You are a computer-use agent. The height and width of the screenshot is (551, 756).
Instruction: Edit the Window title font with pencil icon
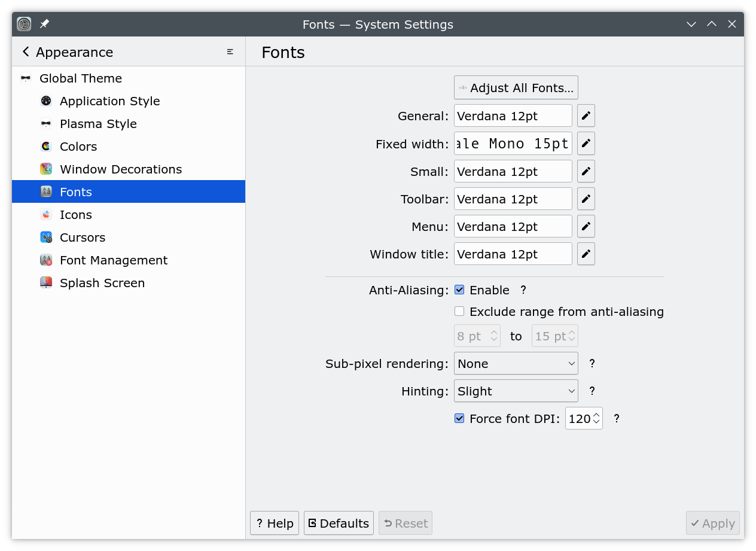point(586,254)
